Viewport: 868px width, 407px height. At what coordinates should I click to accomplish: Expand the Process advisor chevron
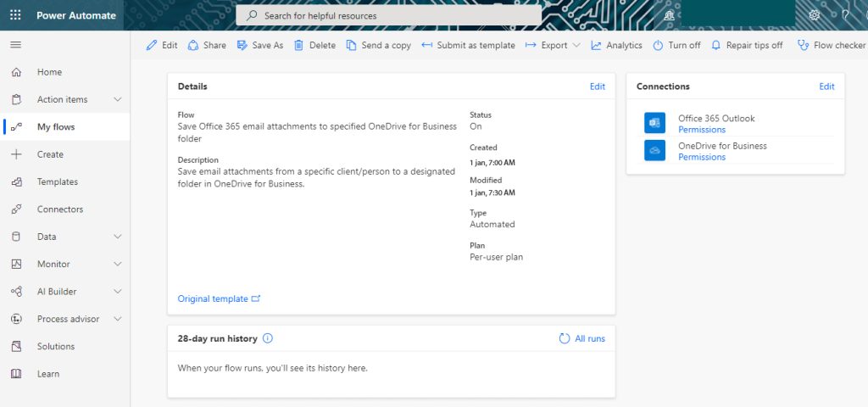click(117, 319)
